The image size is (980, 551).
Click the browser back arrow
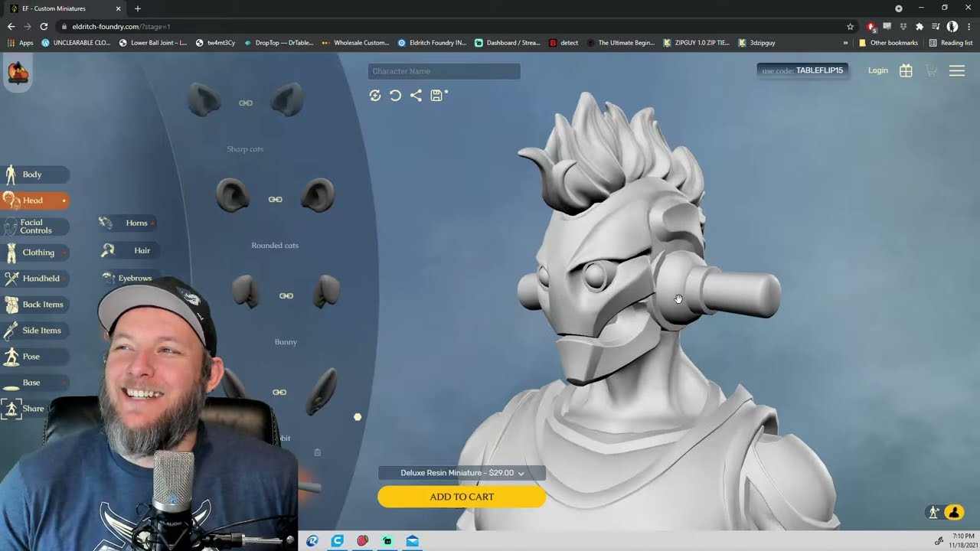click(11, 26)
